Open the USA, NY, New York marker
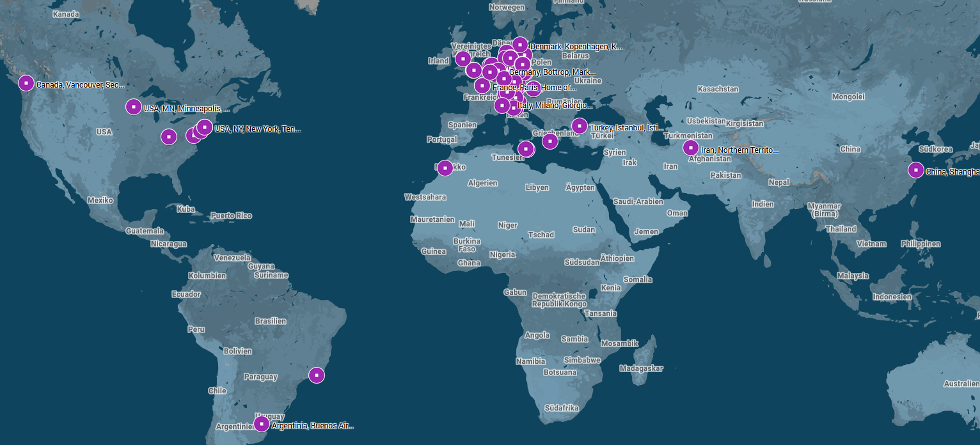The width and height of the screenshot is (980, 445). click(205, 128)
